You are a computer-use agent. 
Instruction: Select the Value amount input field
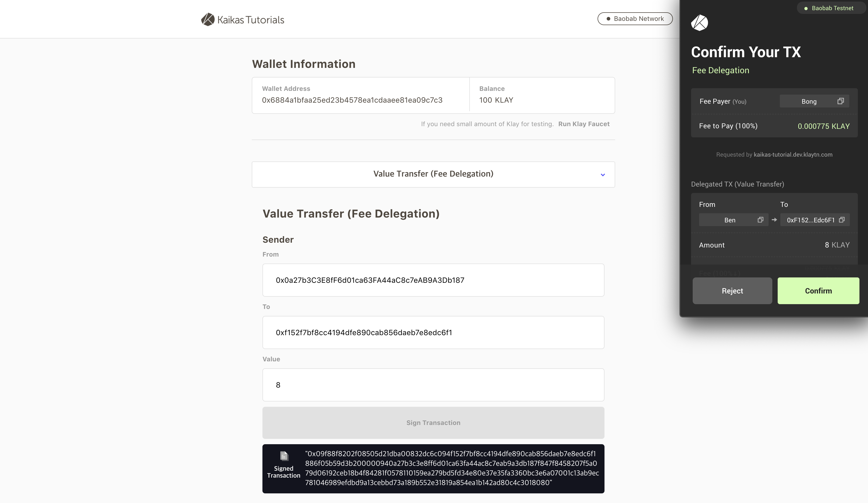pyautogui.click(x=433, y=384)
